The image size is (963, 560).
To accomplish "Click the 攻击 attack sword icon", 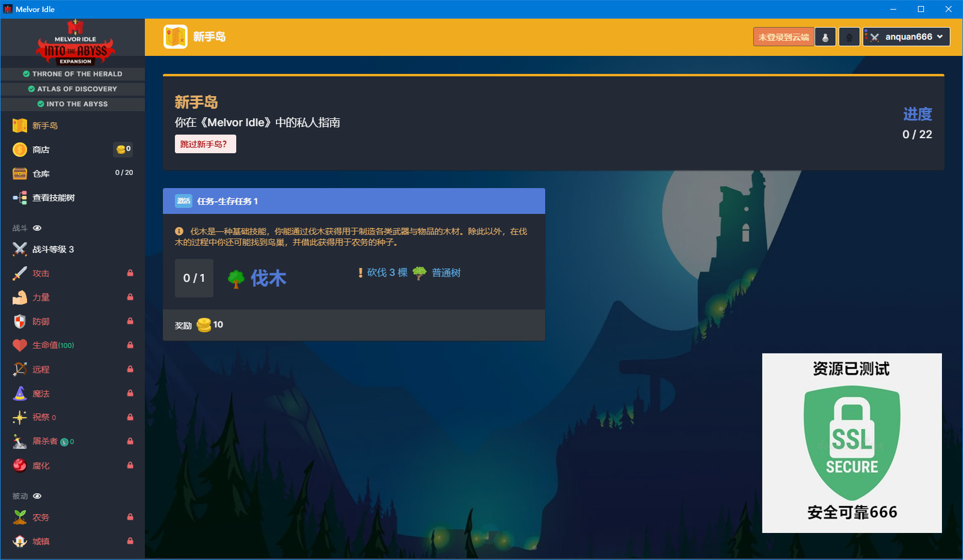I will tap(20, 273).
